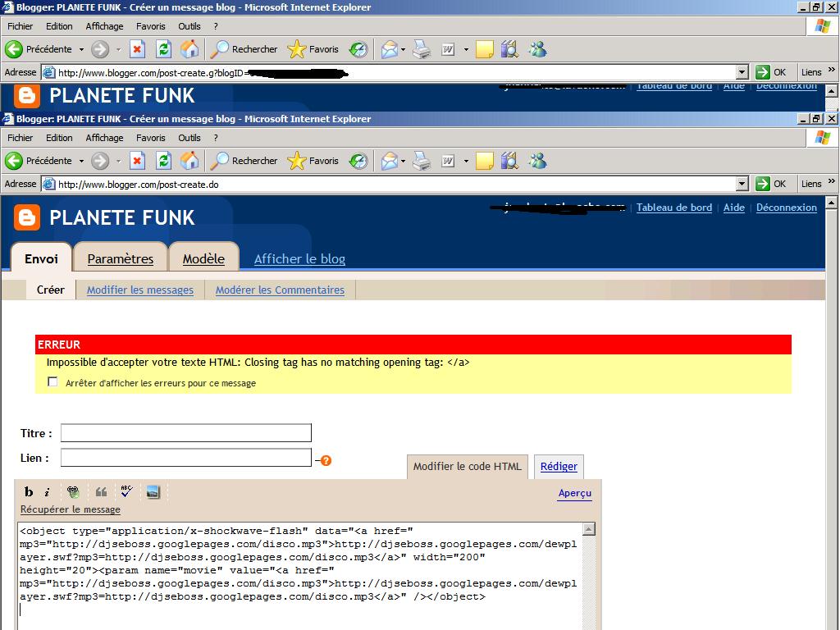Click the mail envelope icon in the front window
This screenshot has height=630, width=840.
click(390, 161)
